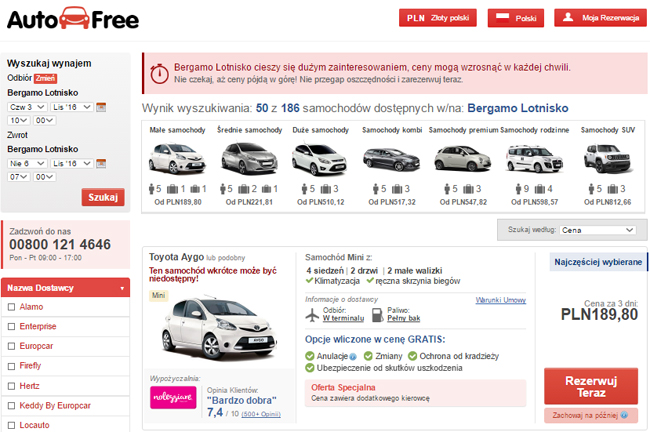Check the Hertz supplier checkbox
Image resolution: width=650 pixels, height=432 pixels.
click(x=12, y=386)
